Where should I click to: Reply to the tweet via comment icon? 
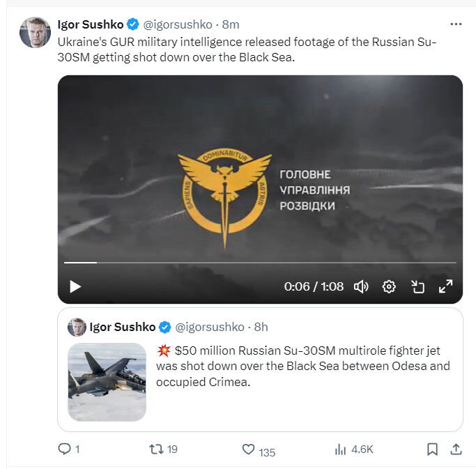pos(64,449)
